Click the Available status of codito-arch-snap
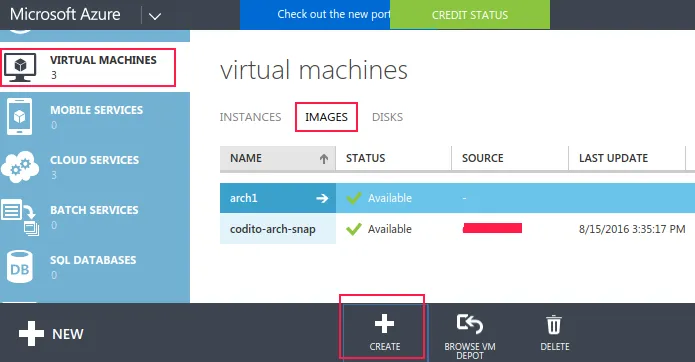The height and width of the screenshot is (362, 695). tap(390, 229)
